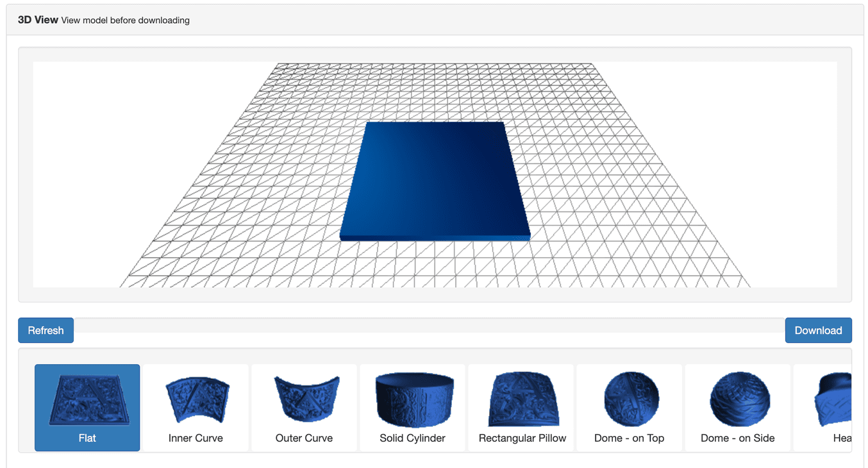
Task: Click the "Rectangular Pillow" text label
Action: (522, 439)
